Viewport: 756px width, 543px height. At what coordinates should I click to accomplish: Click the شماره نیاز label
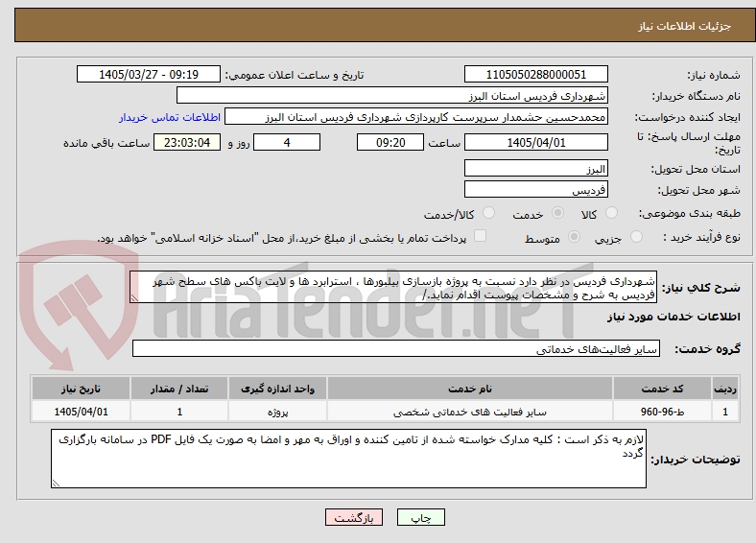point(713,75)
